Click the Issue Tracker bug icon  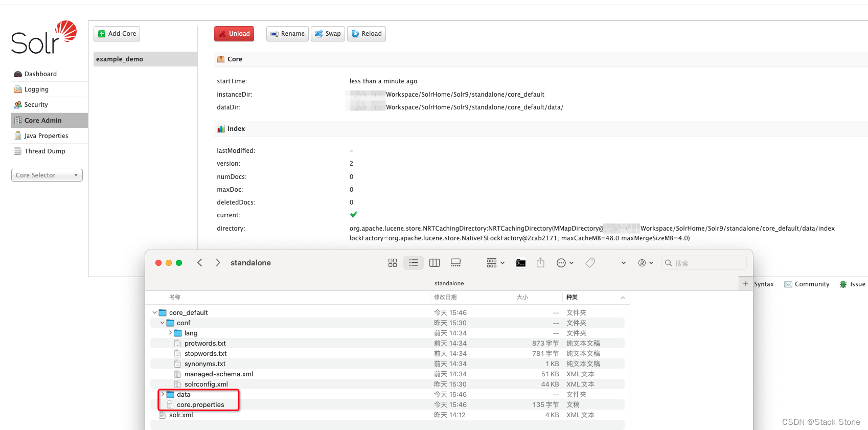(x=843, y=284)
